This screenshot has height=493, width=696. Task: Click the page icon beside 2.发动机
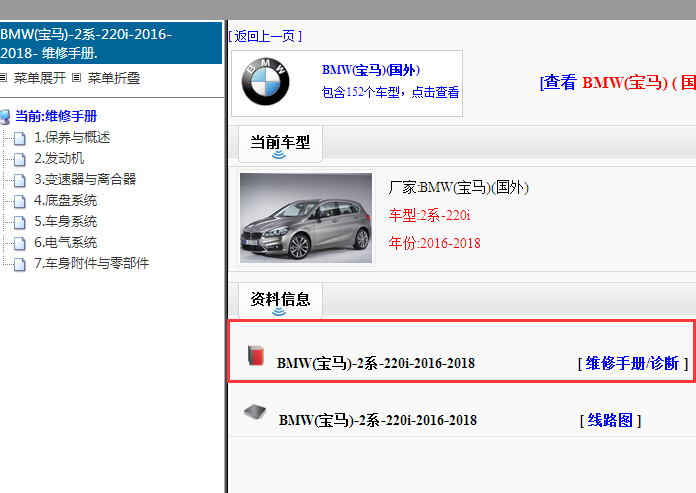pos(20,159)
